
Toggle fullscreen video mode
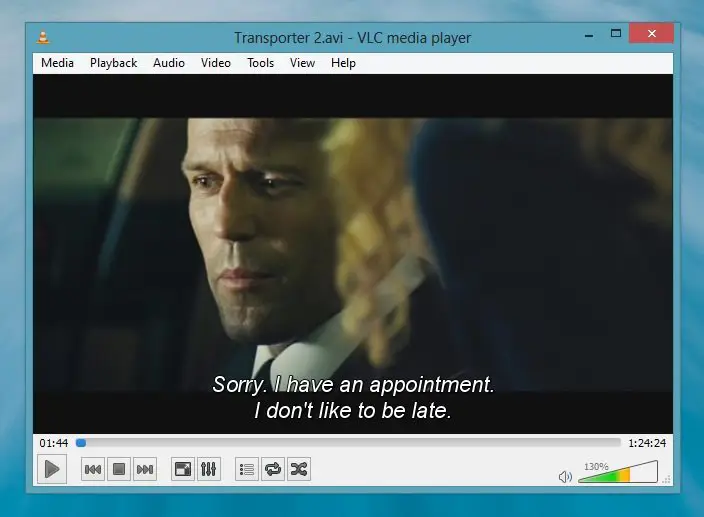coord(183,469)
